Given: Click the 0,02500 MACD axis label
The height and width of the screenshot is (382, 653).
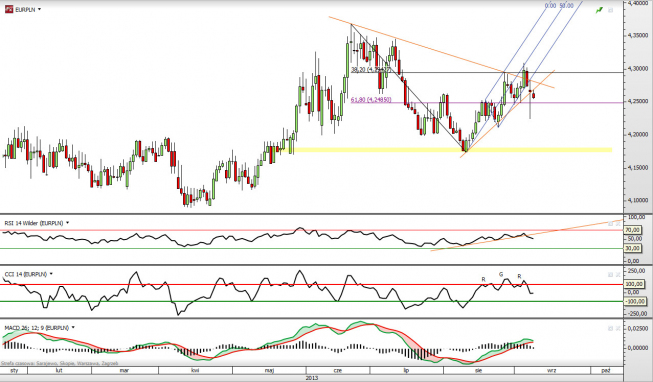Looking at the screenshot, I should pyautogui.click(x=637, y=329).
